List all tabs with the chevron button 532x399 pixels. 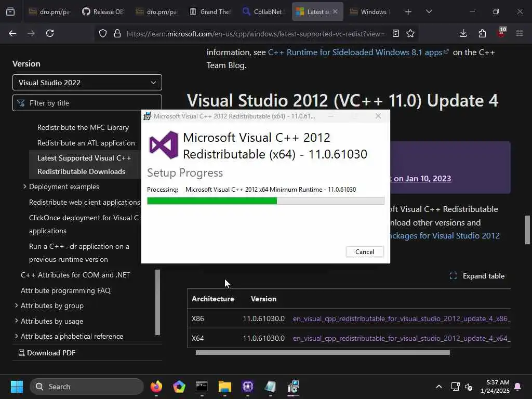[429, 11]
